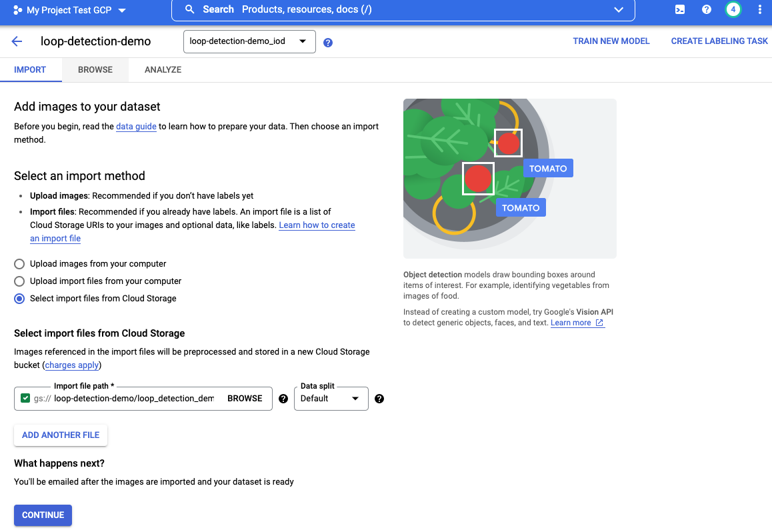The image size is (772, 532).
Task: Click BROWSE in import file path field
Action: (245, 399)
